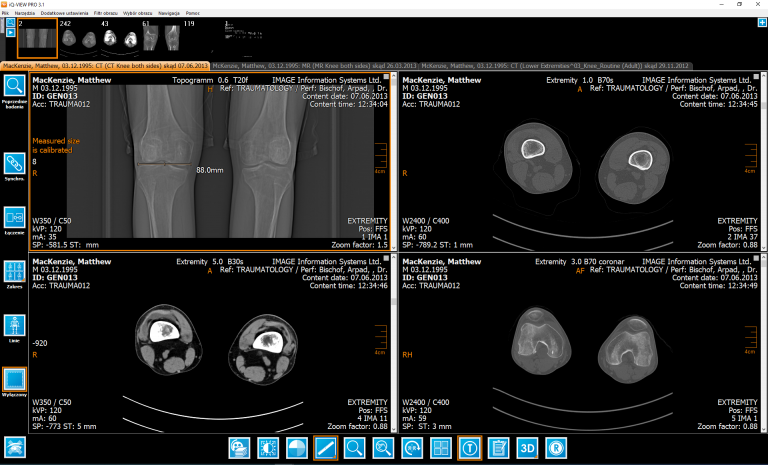The height and width of the screenshot is (465, 768).
Task: Open the four-pane layout grid icon
Action: click(441, 448)
